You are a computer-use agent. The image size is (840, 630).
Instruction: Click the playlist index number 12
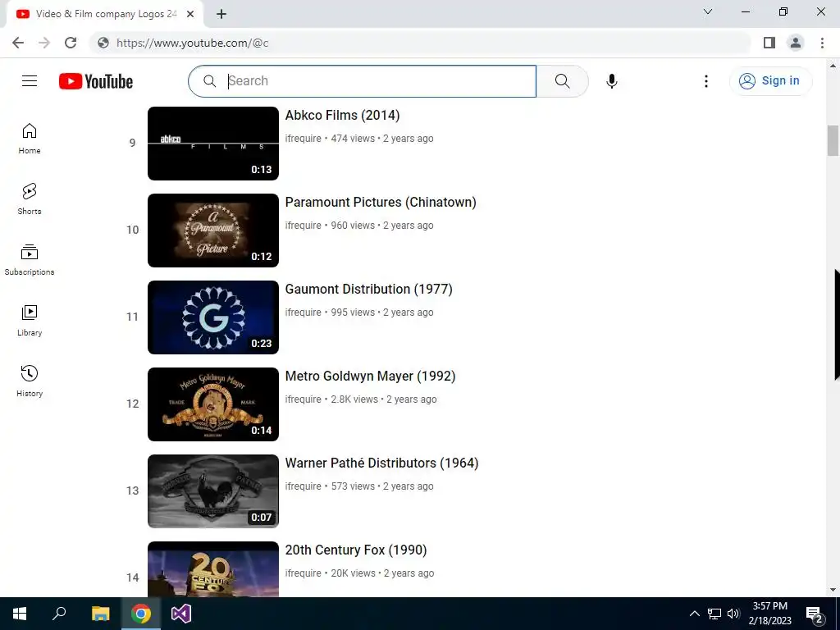(132, 404)
